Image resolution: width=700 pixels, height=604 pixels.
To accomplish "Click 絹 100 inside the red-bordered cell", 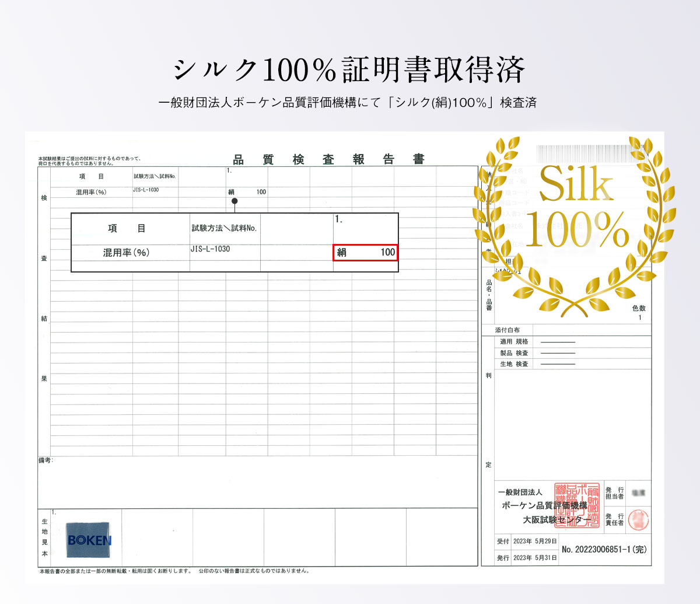I will pyautogui.click(x=366, y=252).
